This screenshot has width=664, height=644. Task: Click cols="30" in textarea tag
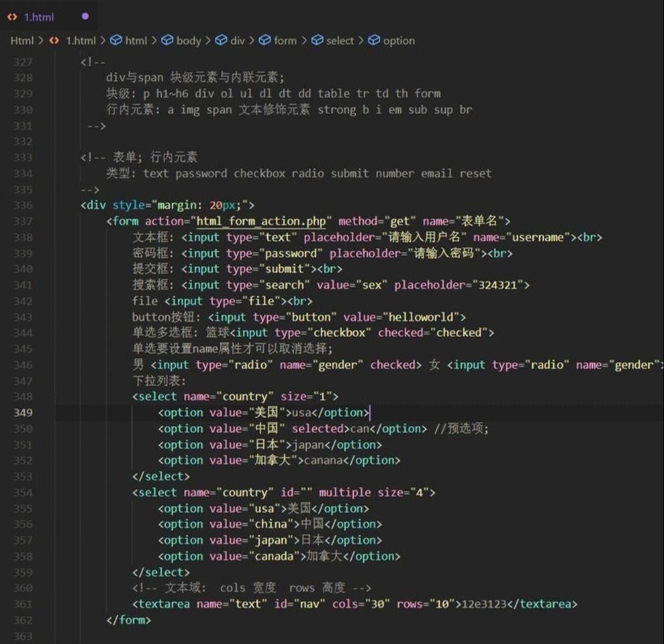(x=361, y=604)
